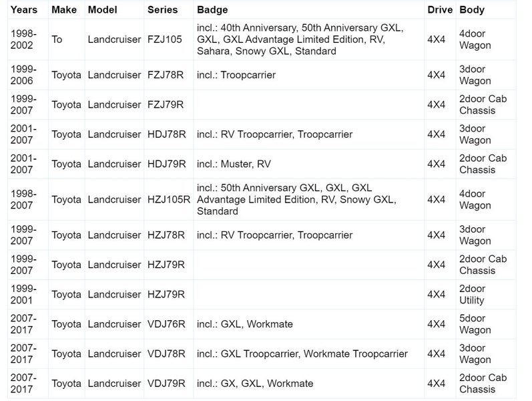This screenshot has width=532, height=401.
Task: Click the 2door Utility body cell
Action: pyautogui.click(x=472, y=294)
